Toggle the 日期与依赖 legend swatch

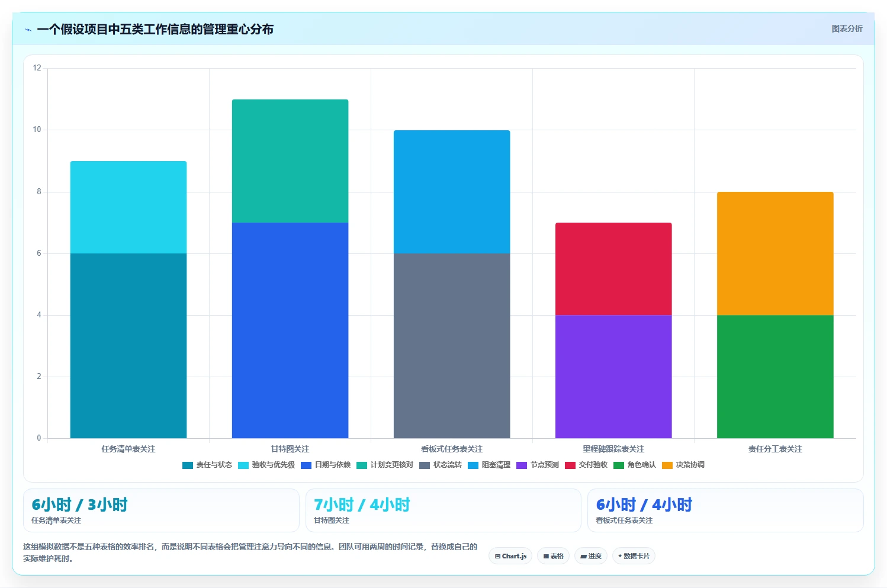[x=306, y=465]
